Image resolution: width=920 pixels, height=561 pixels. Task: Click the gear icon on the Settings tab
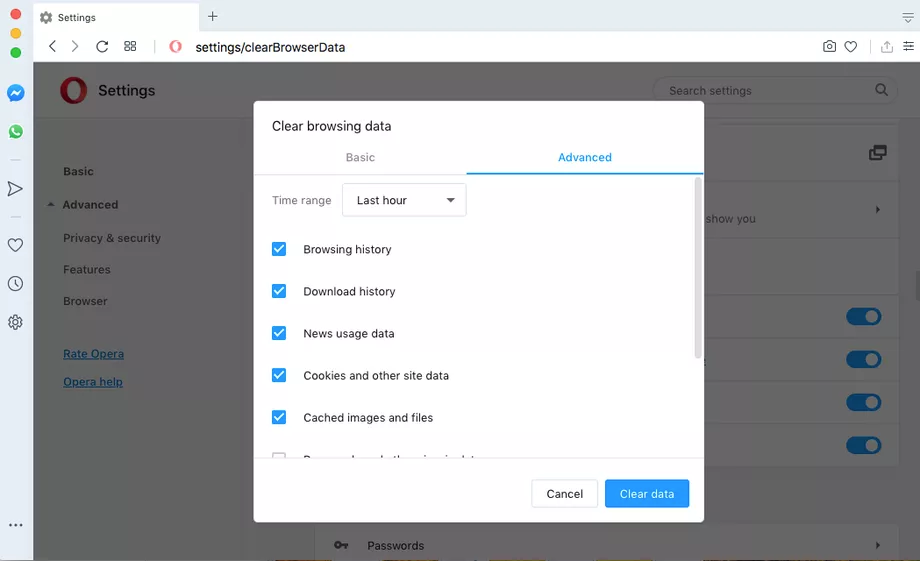pyautogui.click(x=46, y=18)
